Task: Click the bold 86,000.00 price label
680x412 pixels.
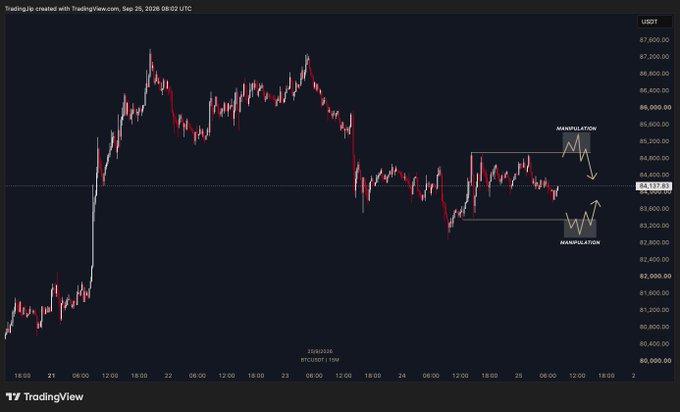Action: click(655, 108)
